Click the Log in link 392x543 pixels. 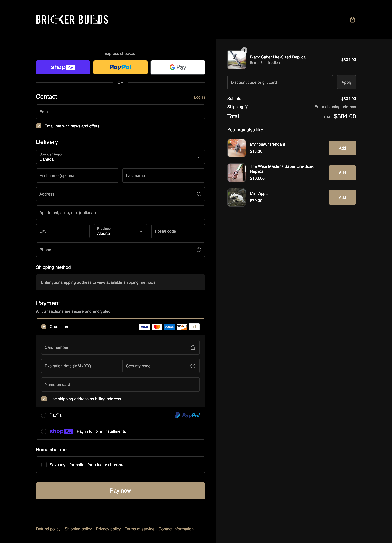[199, 97]
